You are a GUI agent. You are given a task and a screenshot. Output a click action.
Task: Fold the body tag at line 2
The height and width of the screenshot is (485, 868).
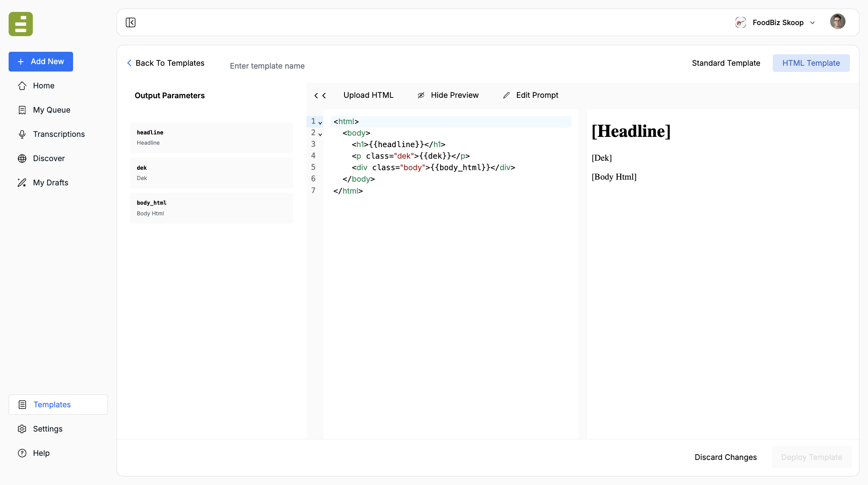pyautogui.click(x=320, y=134)
